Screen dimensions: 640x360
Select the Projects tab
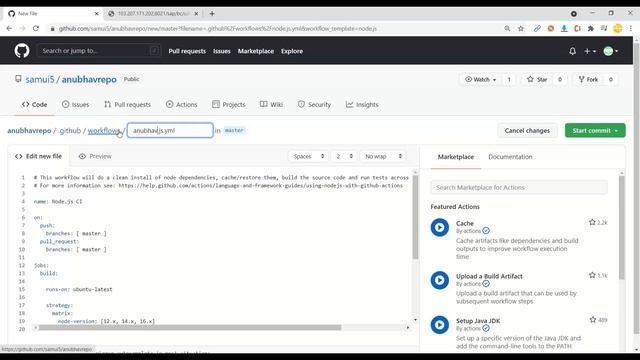pyautogui.click(x=229, y=104)
